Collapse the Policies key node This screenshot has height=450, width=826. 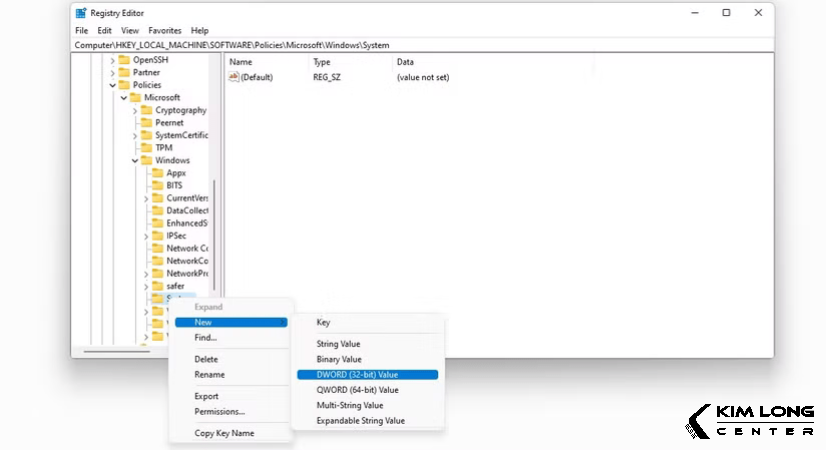coord(112,85)
